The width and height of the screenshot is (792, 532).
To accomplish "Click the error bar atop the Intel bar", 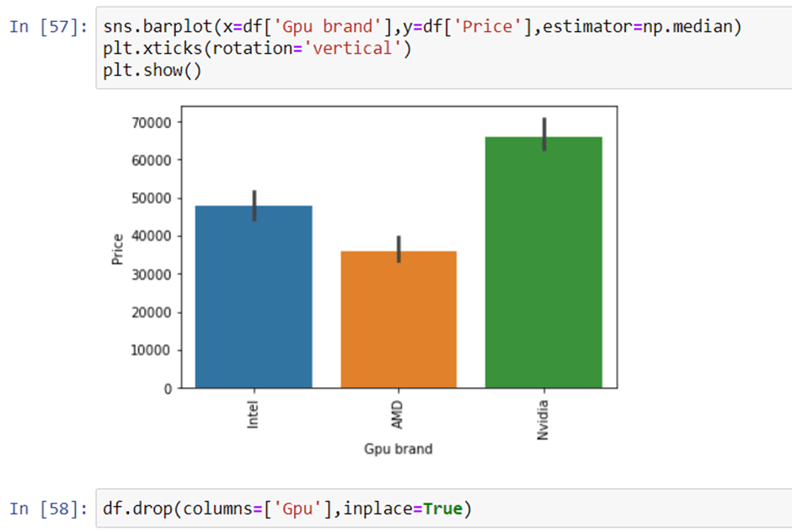I will [x=254, y=206].
